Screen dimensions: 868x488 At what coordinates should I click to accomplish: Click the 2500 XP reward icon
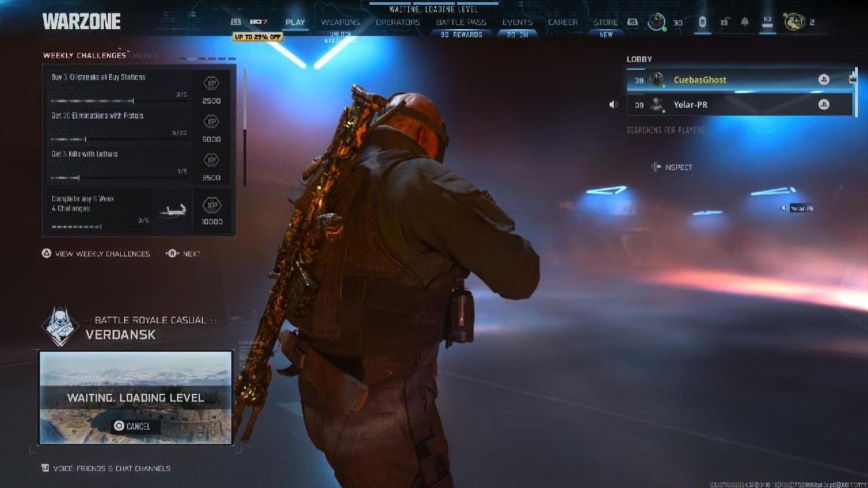212,83
